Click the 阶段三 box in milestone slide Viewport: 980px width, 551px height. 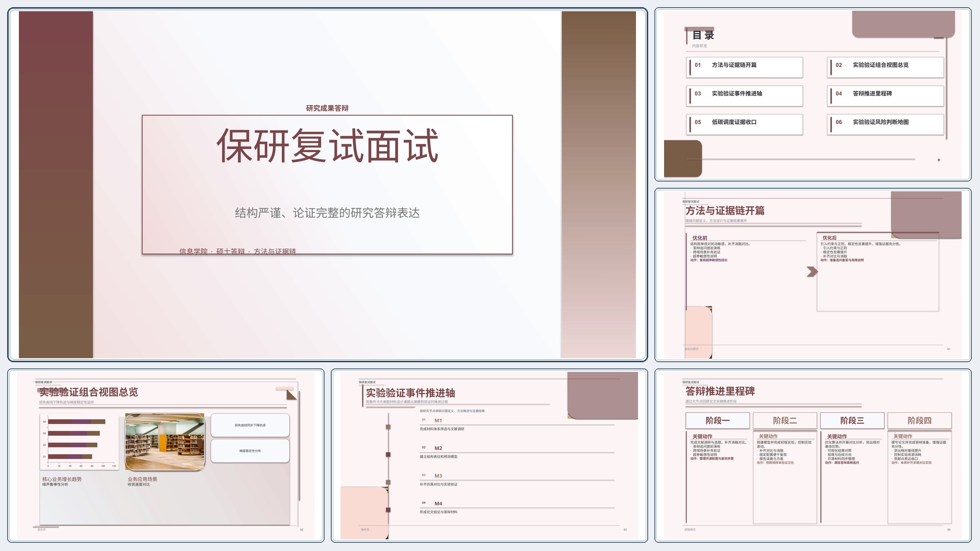[852, 420]
